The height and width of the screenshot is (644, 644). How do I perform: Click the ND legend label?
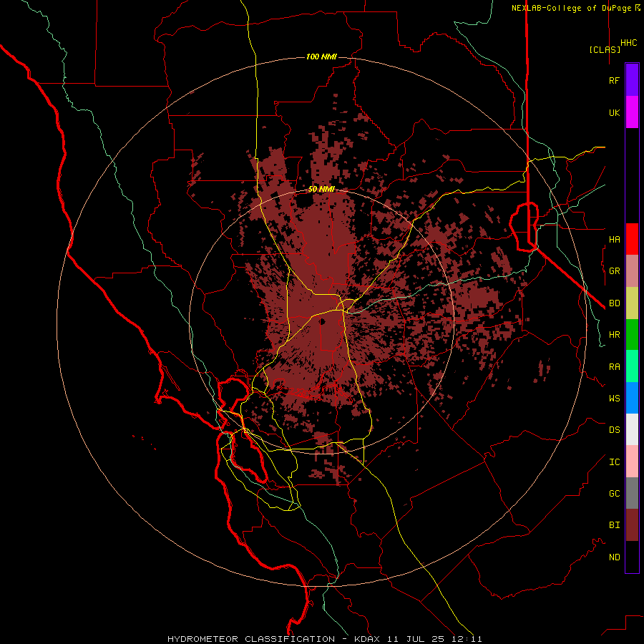(x=614, y=557)
